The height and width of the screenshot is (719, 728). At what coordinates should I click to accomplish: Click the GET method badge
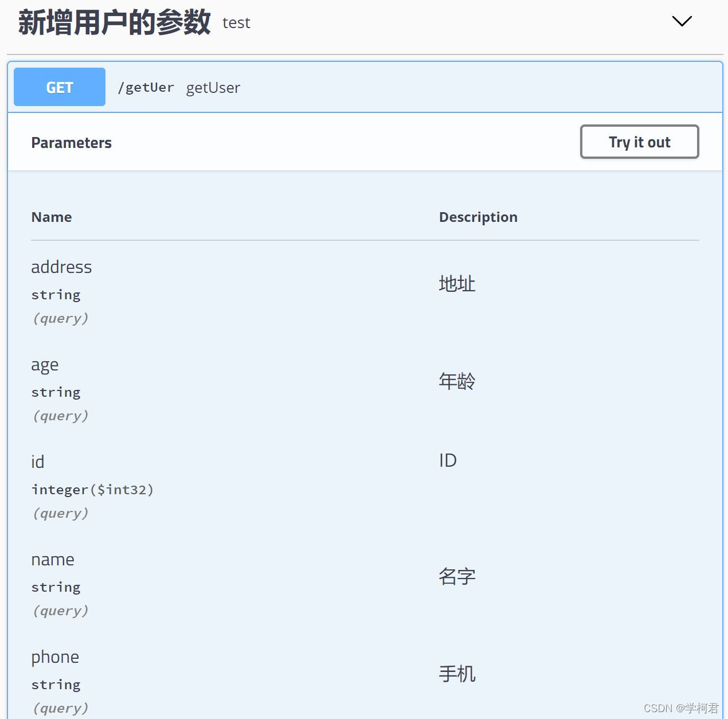60,87
